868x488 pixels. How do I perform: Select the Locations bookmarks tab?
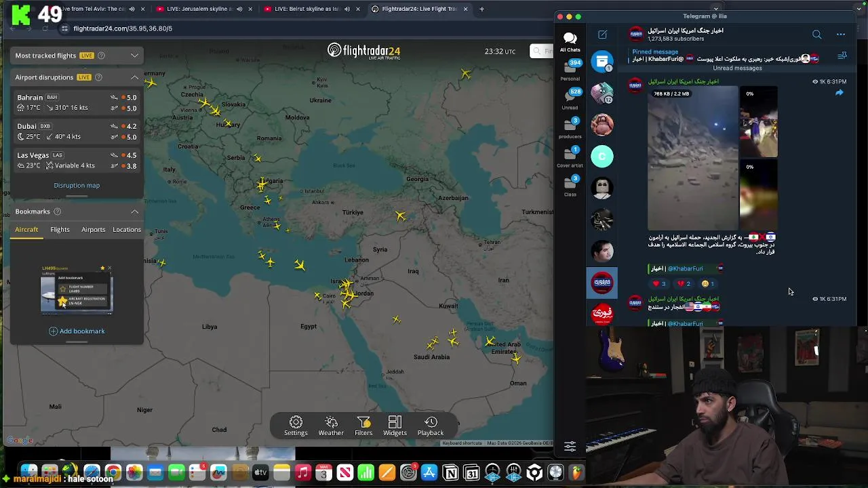click(127, 230)
